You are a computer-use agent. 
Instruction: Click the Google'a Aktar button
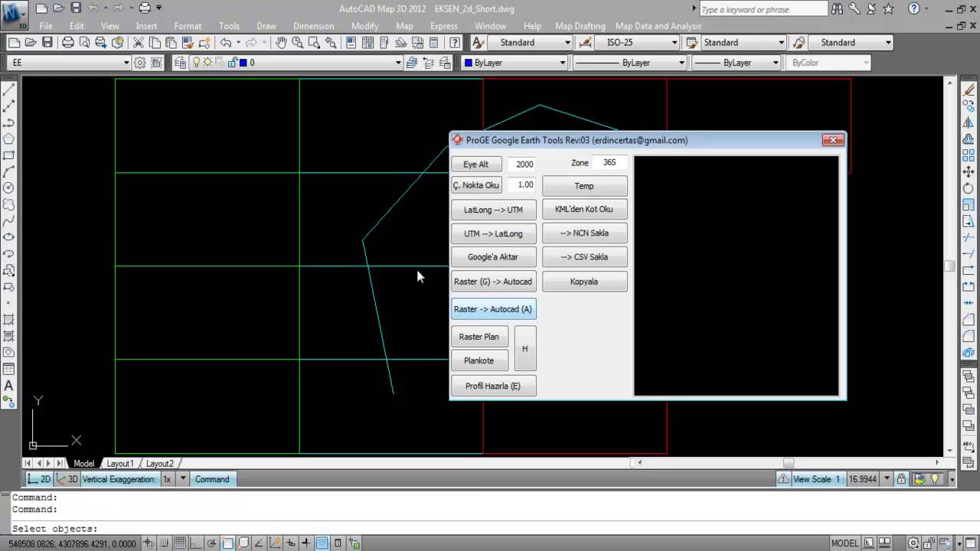[x=494, y=257]
